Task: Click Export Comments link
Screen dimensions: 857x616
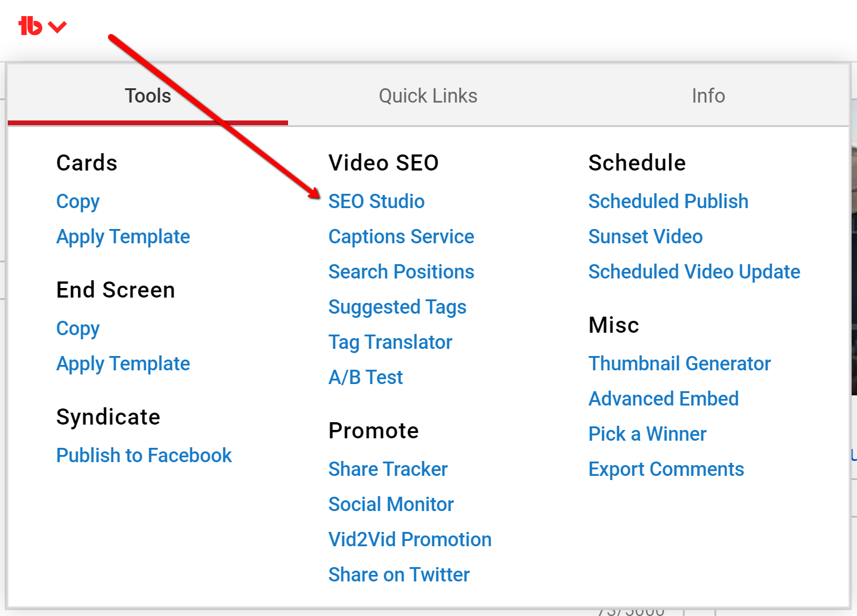Action: tap(666, 469)
